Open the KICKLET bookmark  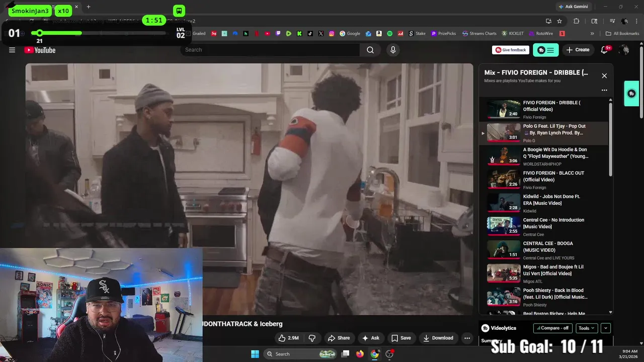point(513,34)
